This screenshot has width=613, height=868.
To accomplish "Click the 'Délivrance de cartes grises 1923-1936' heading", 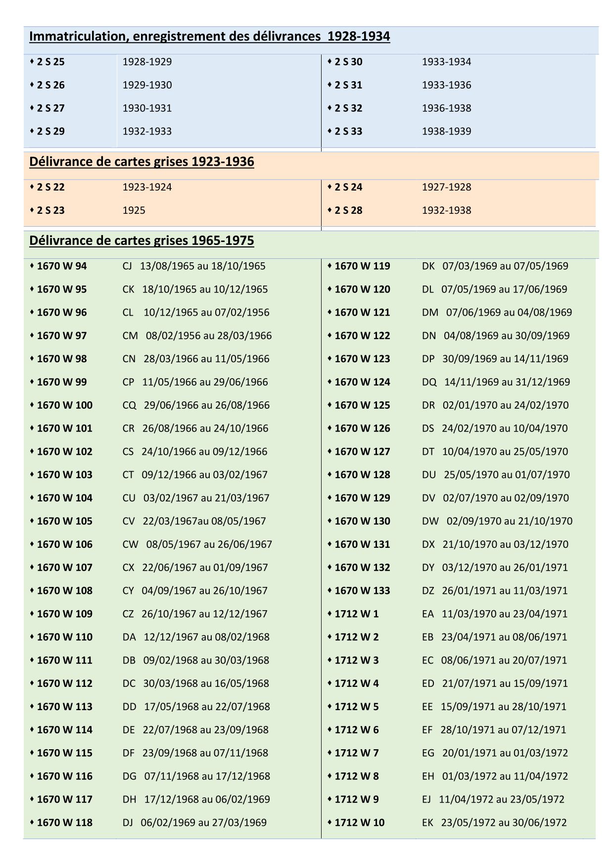I will click(x=141, y=162).
